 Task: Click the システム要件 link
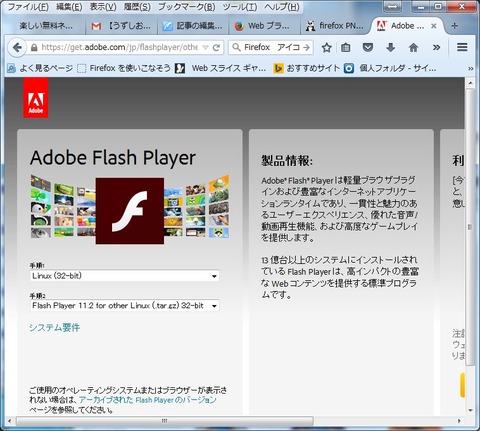54,327
